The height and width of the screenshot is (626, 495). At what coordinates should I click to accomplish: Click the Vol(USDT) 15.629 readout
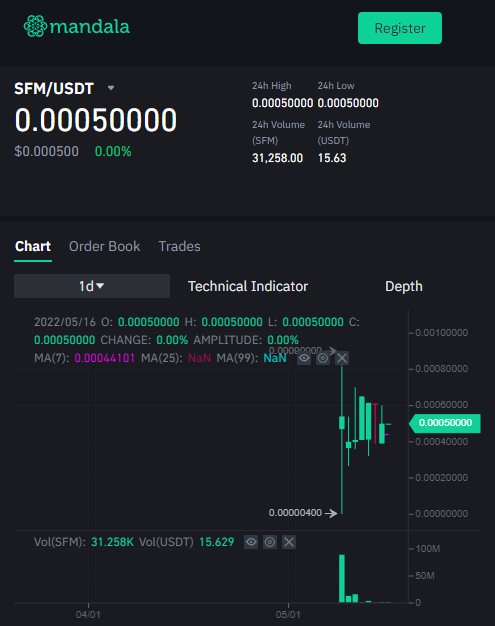216,542
